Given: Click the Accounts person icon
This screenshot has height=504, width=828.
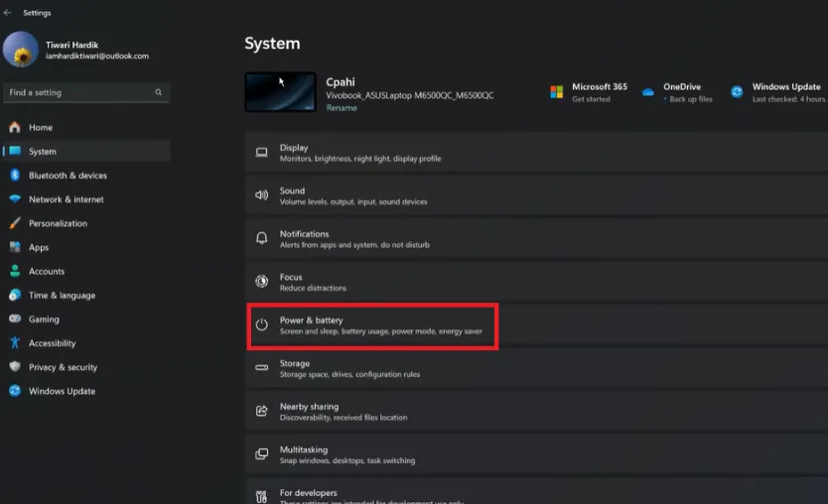Looking at the screenshot, I should pos(15,271).
